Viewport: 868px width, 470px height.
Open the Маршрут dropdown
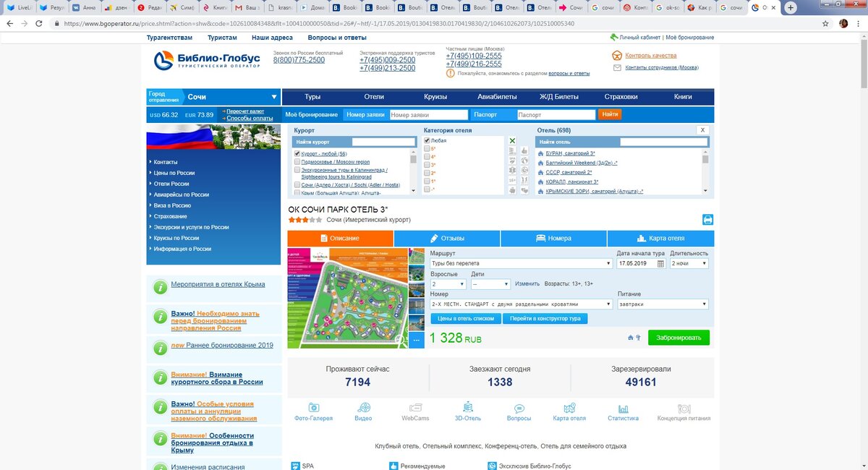coord(521,264)
